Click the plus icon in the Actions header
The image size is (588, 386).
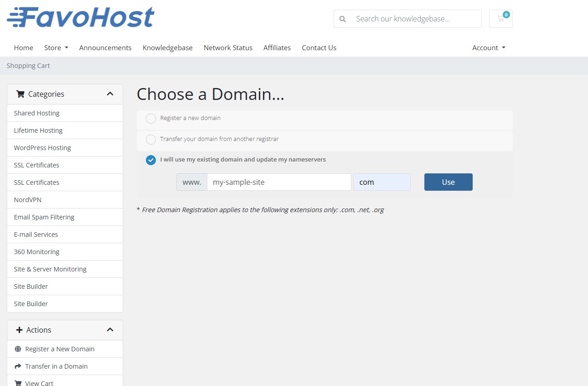click(x=20, y=329)
